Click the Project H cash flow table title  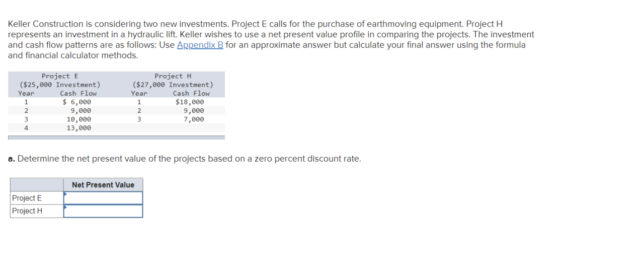[173, 76]
